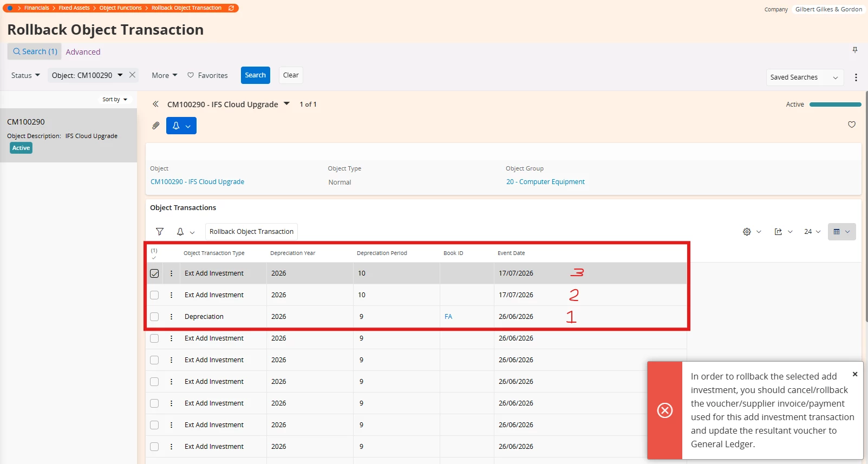Image resolution: width=868 pixels, height=464 pixels.
Task: Expand the Sort by dropdown
Action: (x=115, y=100)
